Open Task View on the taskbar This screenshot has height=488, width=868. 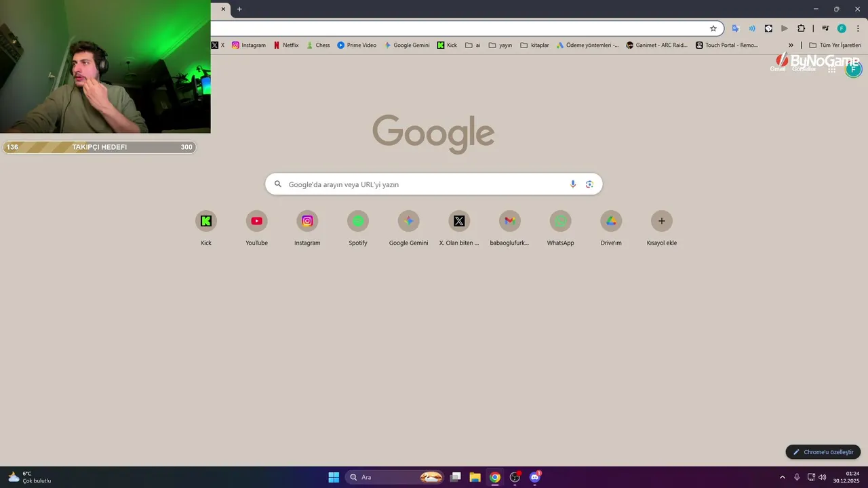[456, 477]
